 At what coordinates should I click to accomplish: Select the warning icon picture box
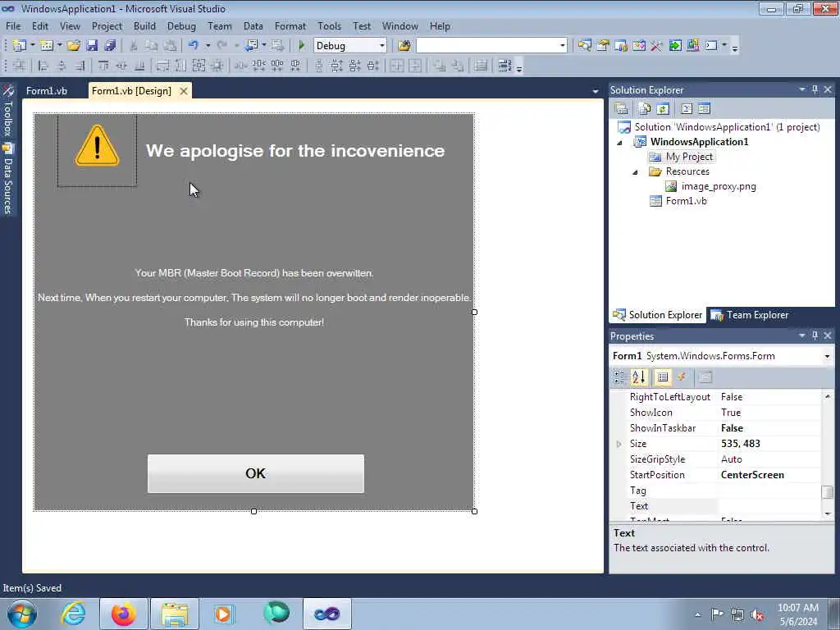pos(97,151)
